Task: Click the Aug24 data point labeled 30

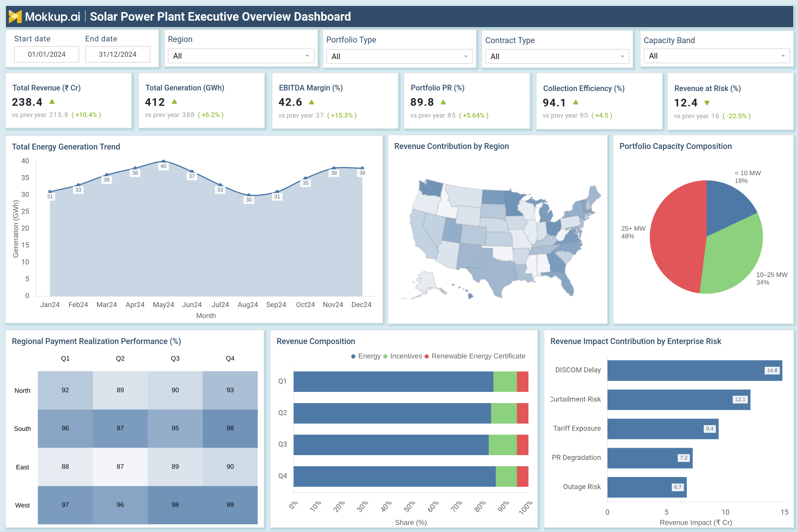Action: 249,195
